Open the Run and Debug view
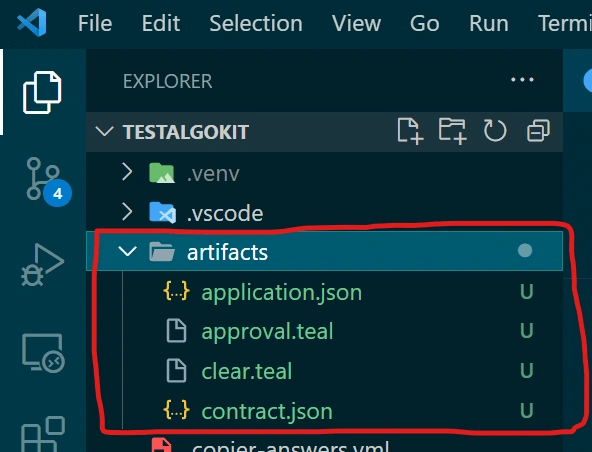The width and height of the screenshot is (592, 452). pos(42,265)
